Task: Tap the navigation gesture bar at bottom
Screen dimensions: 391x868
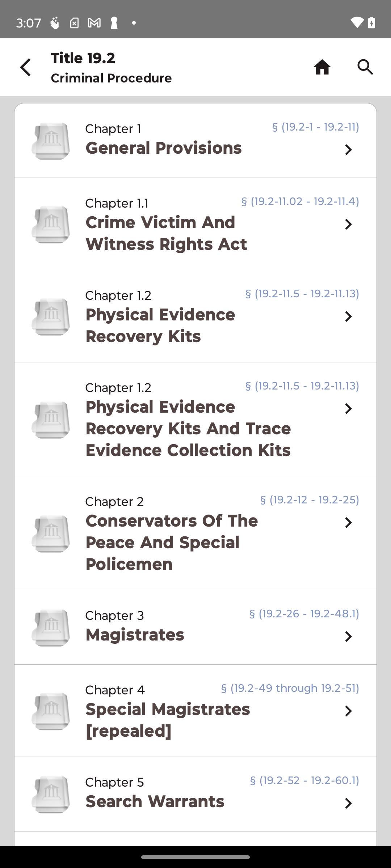Action: [195, 857]
